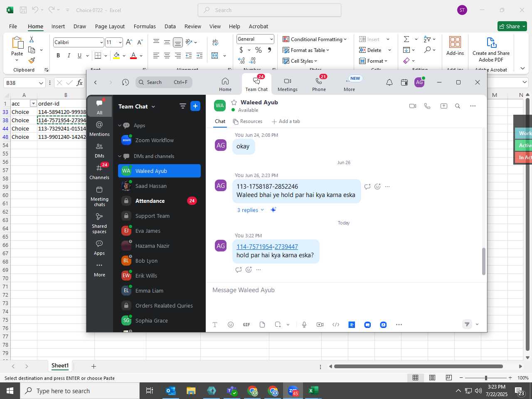This screenshot has height=399, width=532.
Task: Open Meeting chats in Zoom sidebar
Action: (99, 196)
